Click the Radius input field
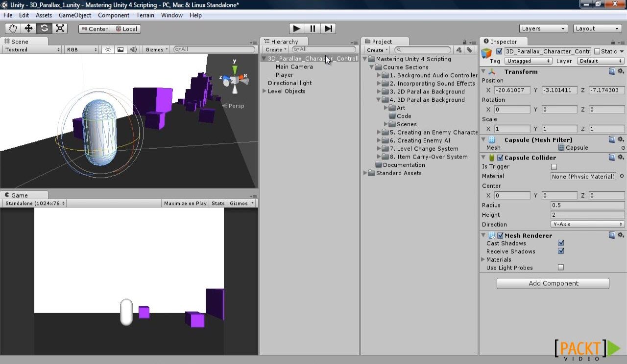This screenshot has width=627, height=364. click(588, 205)
